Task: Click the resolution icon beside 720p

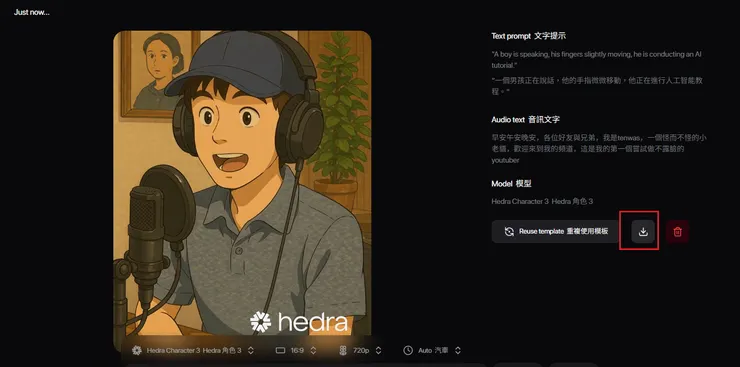Action: pos(343,350)
